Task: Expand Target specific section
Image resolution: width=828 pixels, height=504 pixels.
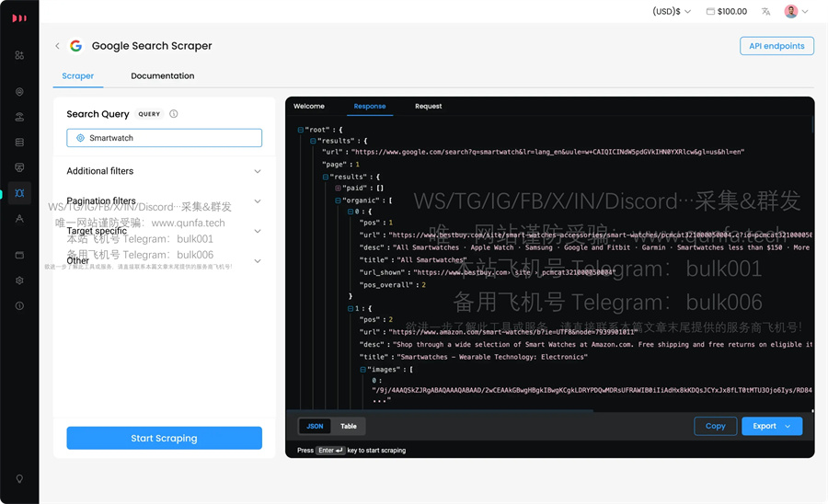Action: pos(165,231)
